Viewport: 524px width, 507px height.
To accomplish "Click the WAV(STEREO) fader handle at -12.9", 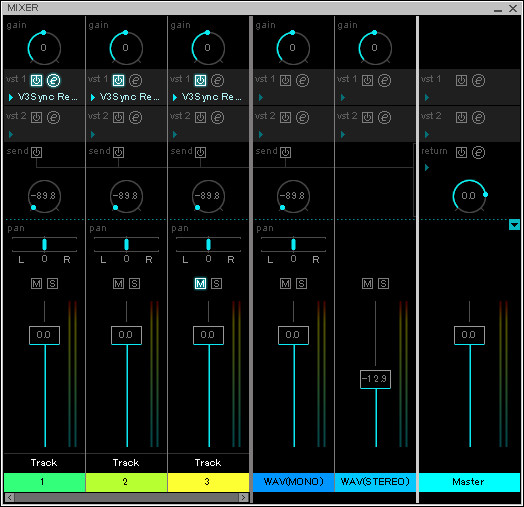I will tap(375, 379).
